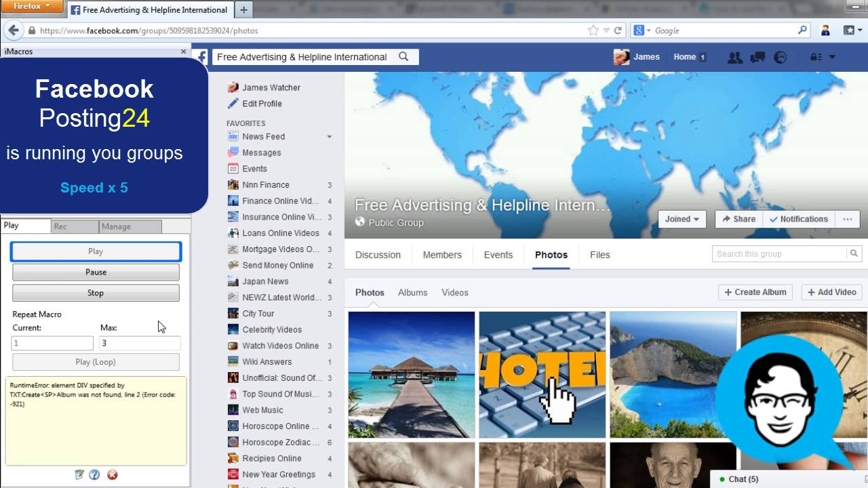The image size is (868, 488).
Task: Click iMacros red close error icon
Action: point(113,474)
